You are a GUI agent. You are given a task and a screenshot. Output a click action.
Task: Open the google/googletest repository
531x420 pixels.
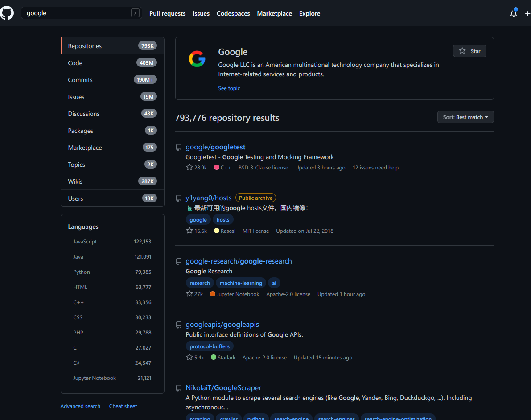coord(215,147)
